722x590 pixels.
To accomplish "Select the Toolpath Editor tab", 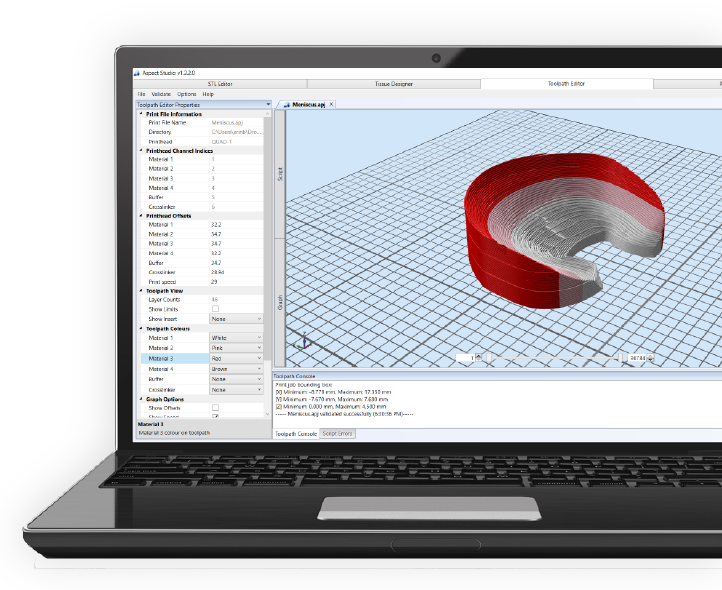I will pos(566,84).
